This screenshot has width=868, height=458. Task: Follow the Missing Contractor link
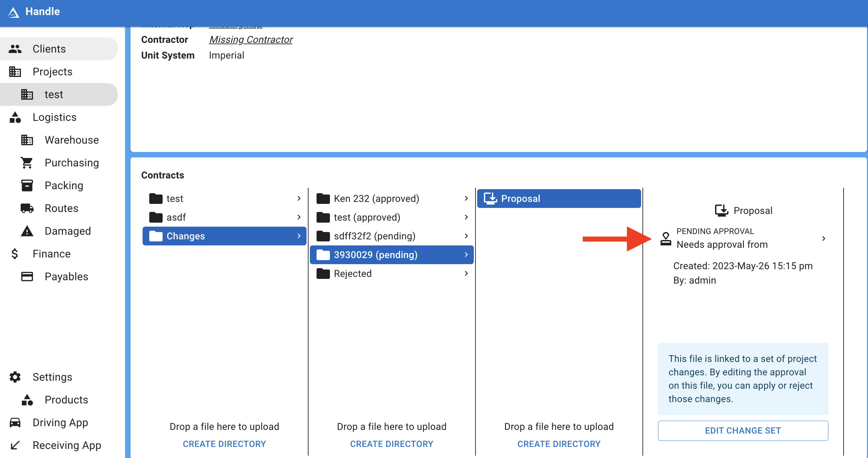pos(251,40)
